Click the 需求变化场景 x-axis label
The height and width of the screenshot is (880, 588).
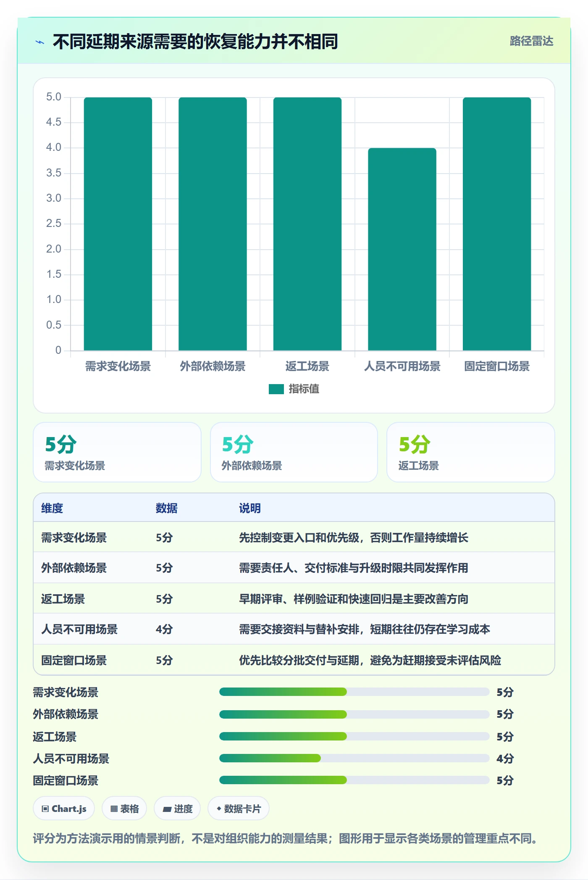click(118, 366)
